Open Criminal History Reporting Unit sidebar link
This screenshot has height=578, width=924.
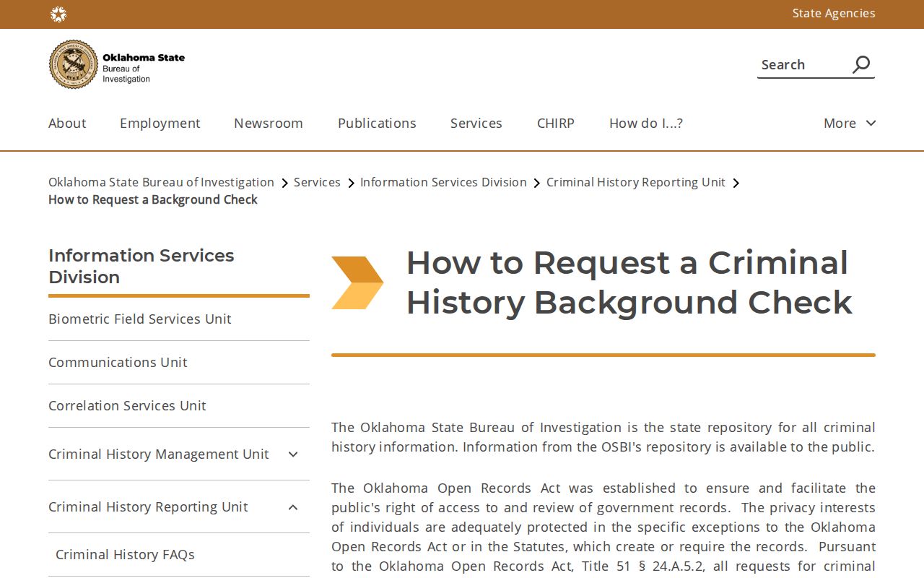click(x=148, y=506)
